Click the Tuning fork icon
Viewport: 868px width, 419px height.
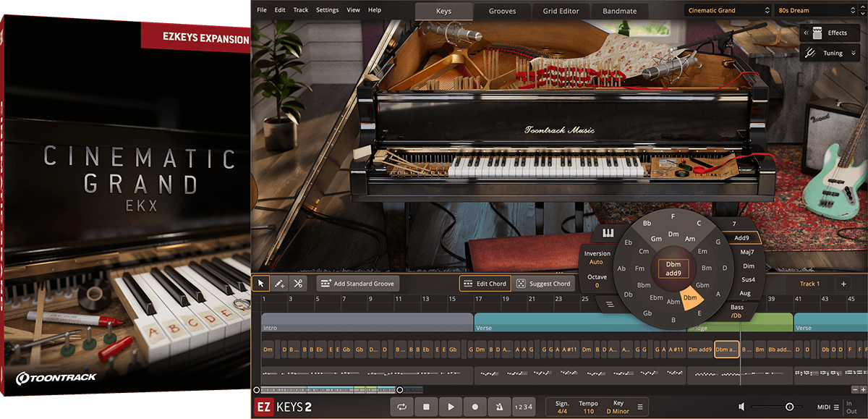tap(812, 53)
